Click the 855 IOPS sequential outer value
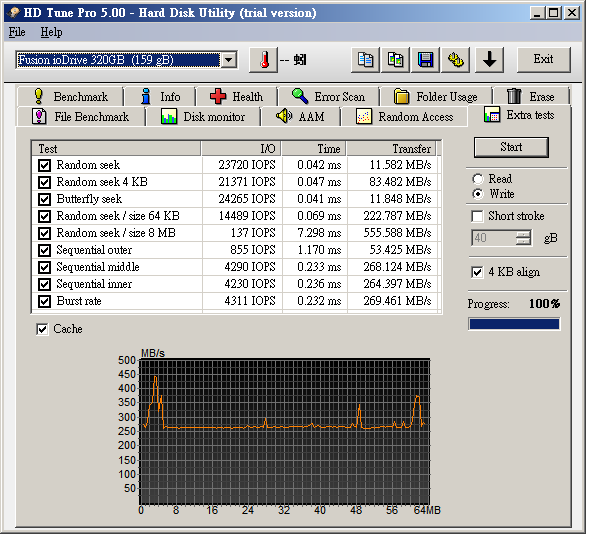This screenshot has width=614, height=534. [253, 250]
